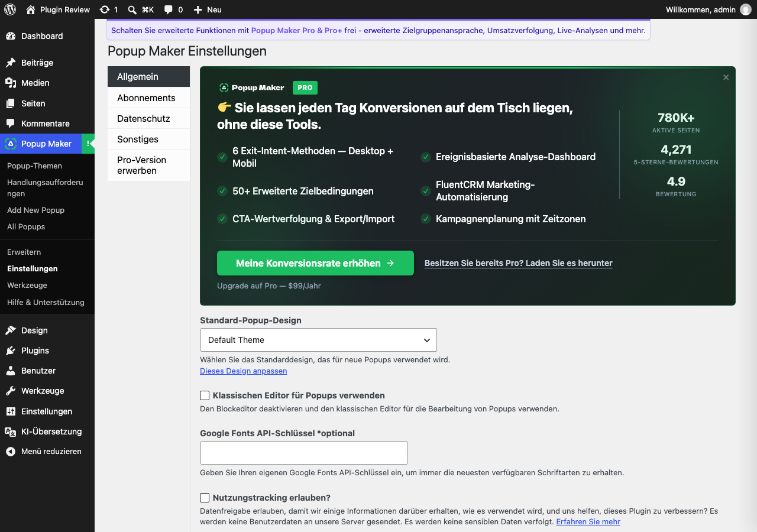Click the 4.9 Bewertung stat
This screenshot has width=757, height=532.
pos(676,186)
